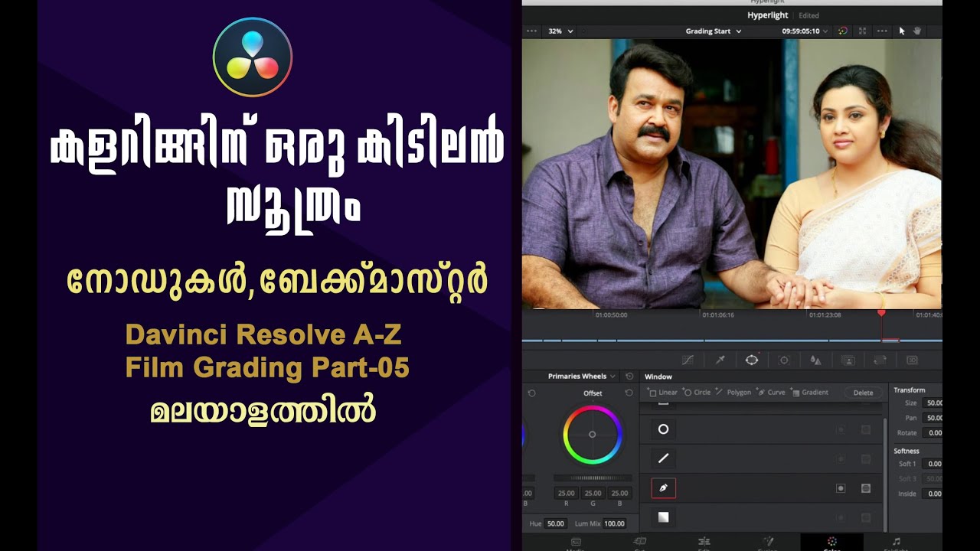Select the hand pan tool

coord(917,31)
